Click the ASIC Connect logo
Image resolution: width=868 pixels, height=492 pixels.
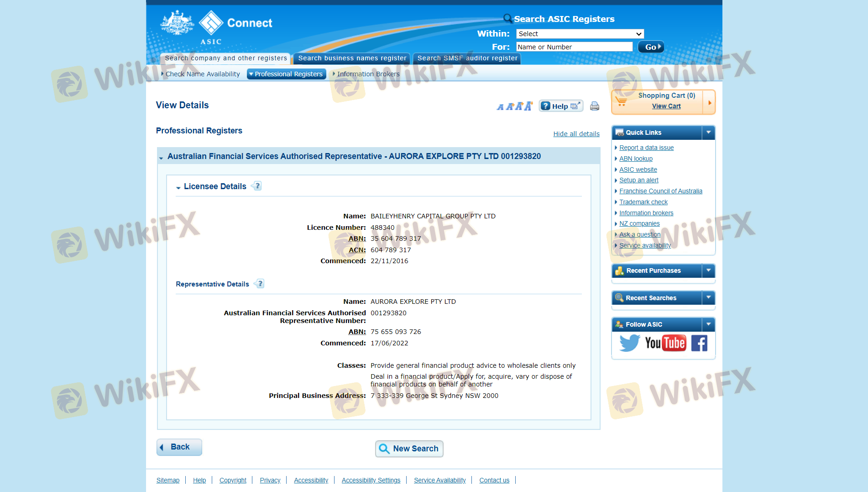point(217,26)
